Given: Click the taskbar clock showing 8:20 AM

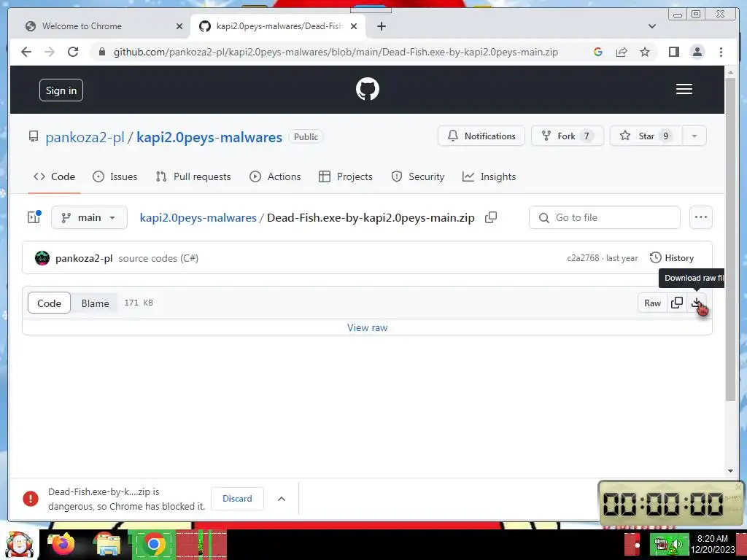Looking at the screenshot, I should click(712, 544).
